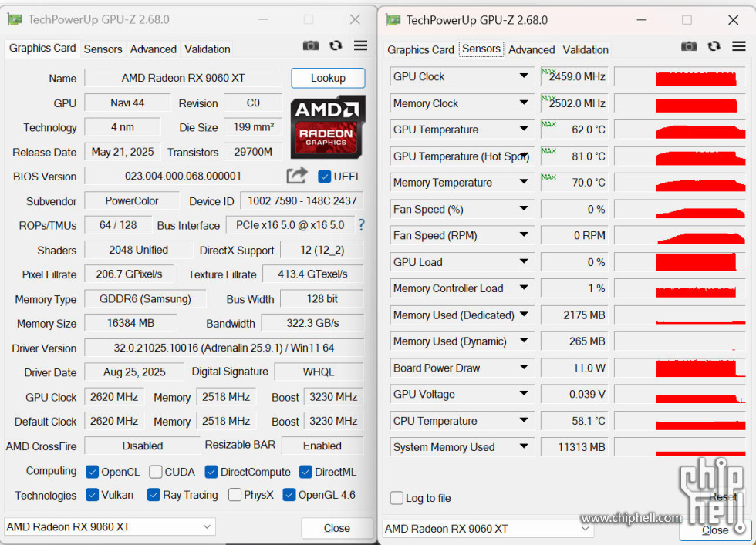Screen dimensions: 756x545
Task: Enable the Log to file checkbox
Action: pos(397,498)
